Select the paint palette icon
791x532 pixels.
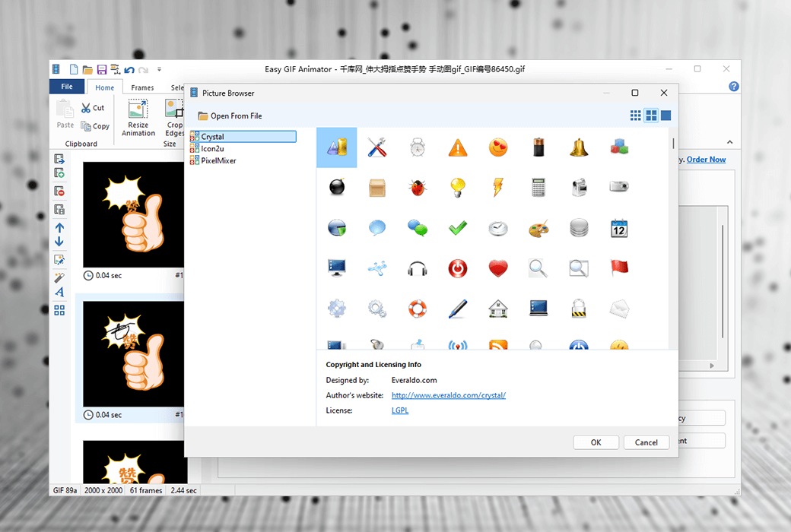538,228
